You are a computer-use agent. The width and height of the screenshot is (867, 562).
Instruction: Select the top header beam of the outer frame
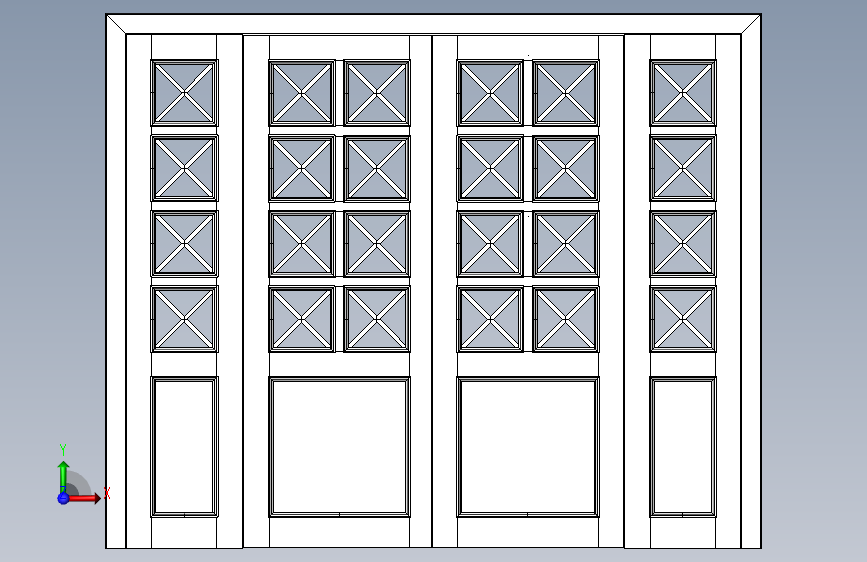pos(434,24)
